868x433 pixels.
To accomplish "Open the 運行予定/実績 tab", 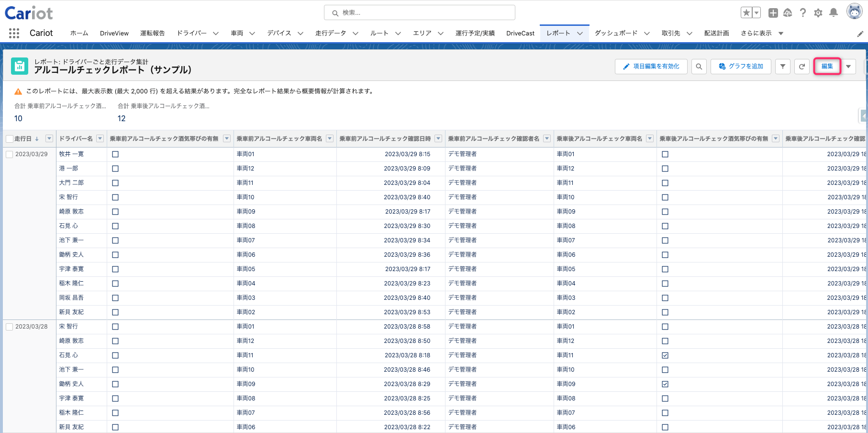I will (x=475, y=33).
